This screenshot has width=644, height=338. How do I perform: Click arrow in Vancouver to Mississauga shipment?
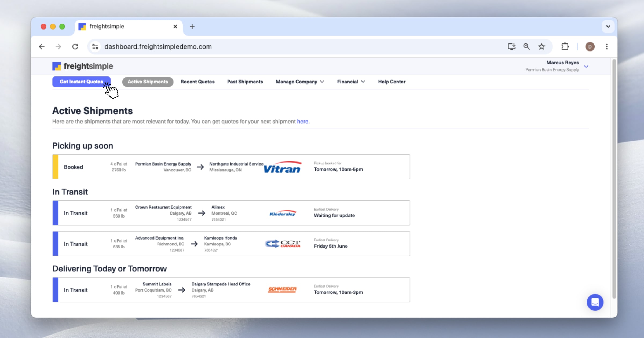coord(200,167)
